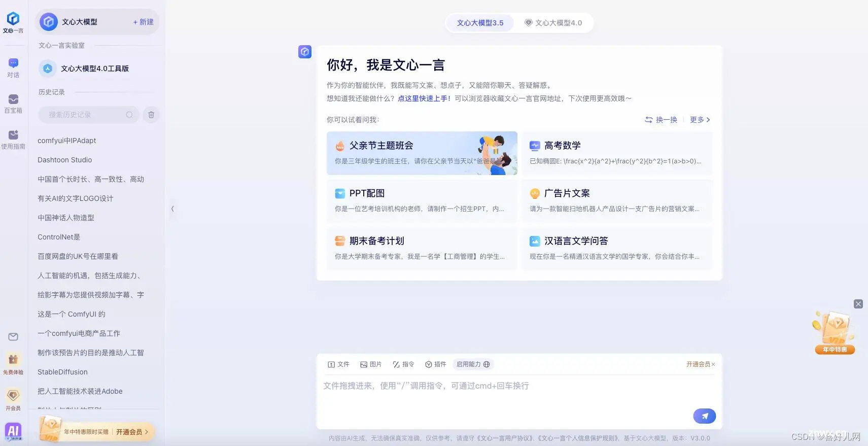The height and width of the screenshot is (446, 868).
Task: Click the 文心大模型4.0工具版 icon
Action: click(48, 68)
